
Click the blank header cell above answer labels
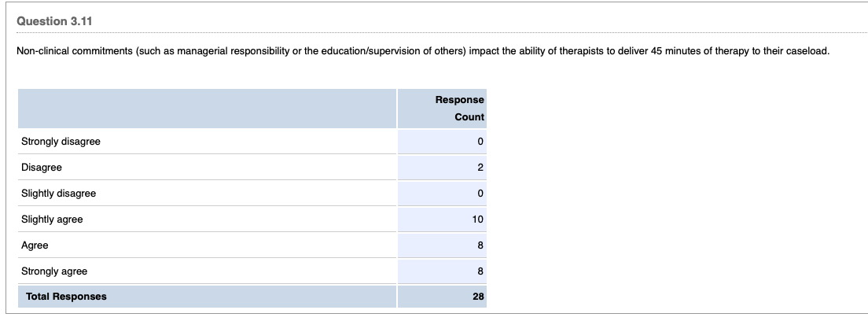tap(206, 109)
